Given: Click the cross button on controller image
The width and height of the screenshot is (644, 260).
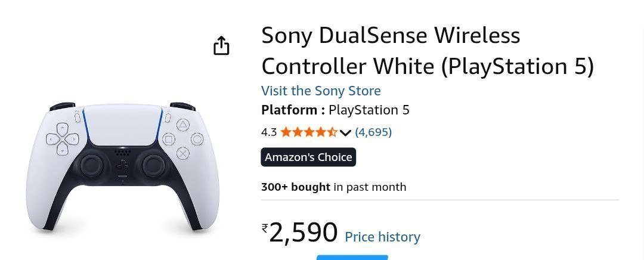Looking at the screenshot, I should coord(183,154).
